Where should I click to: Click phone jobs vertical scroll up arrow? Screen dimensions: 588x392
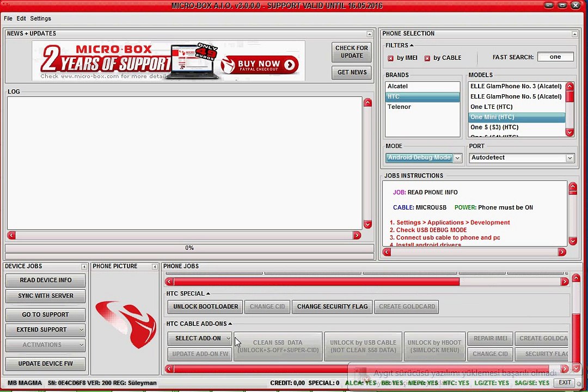(576, 278)
